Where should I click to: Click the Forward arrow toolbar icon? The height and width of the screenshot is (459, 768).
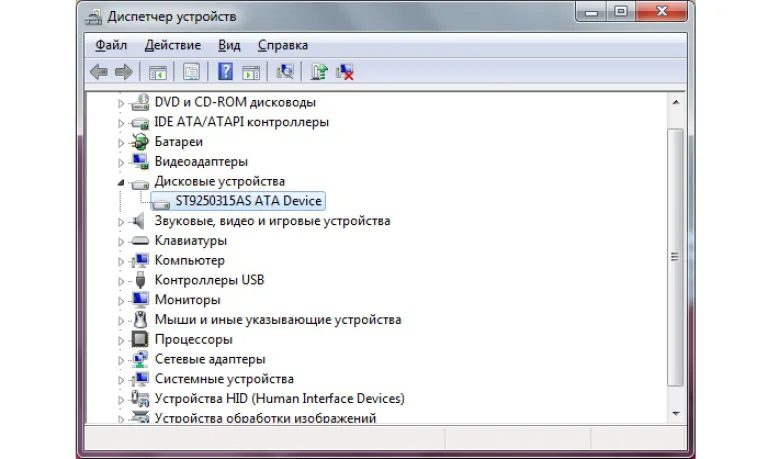[x=123, y=72]
